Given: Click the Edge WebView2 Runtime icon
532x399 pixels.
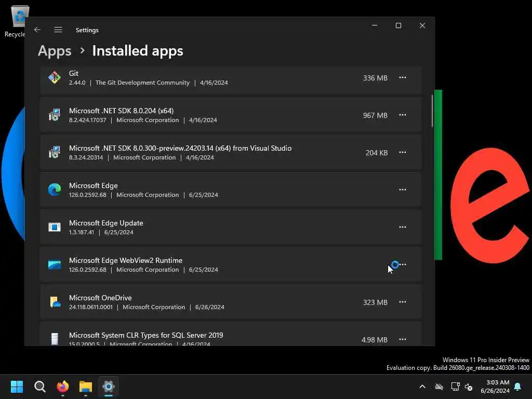Looking at the screenshot, I should point(54,264).
